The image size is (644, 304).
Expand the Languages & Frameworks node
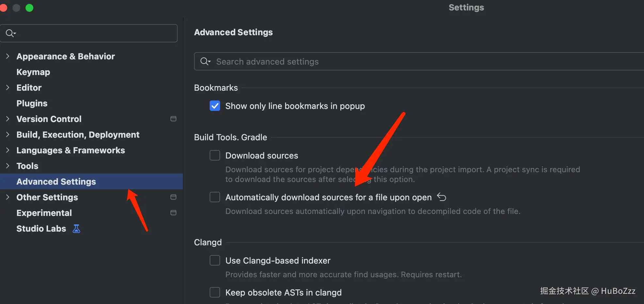[8, 150]
